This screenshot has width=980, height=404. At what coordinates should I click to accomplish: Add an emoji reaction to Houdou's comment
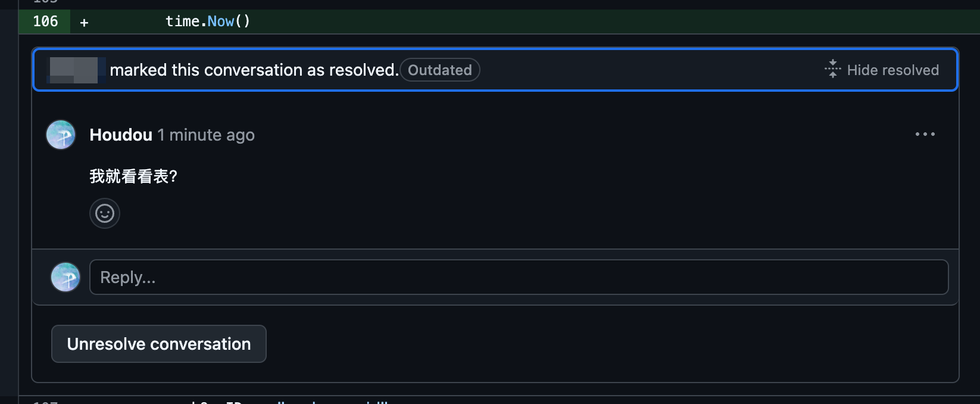[105, 213]
